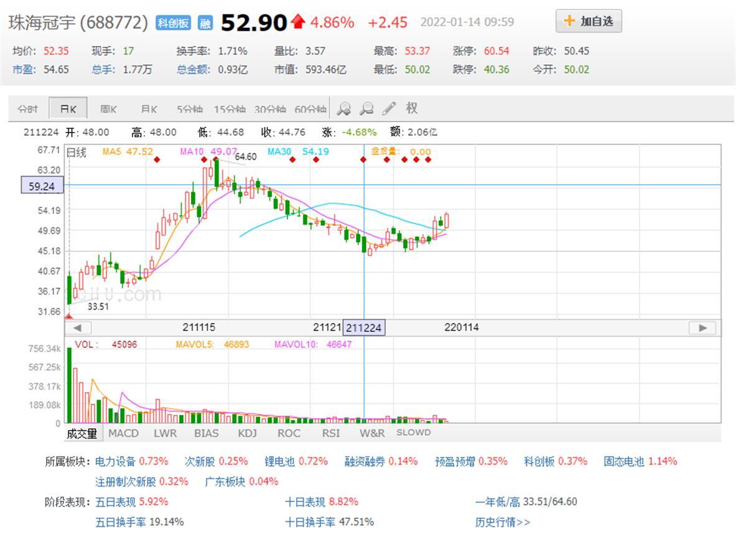This screenshot has width=736, height=560.
Task: Open the 总手 link
Action: 102,70
